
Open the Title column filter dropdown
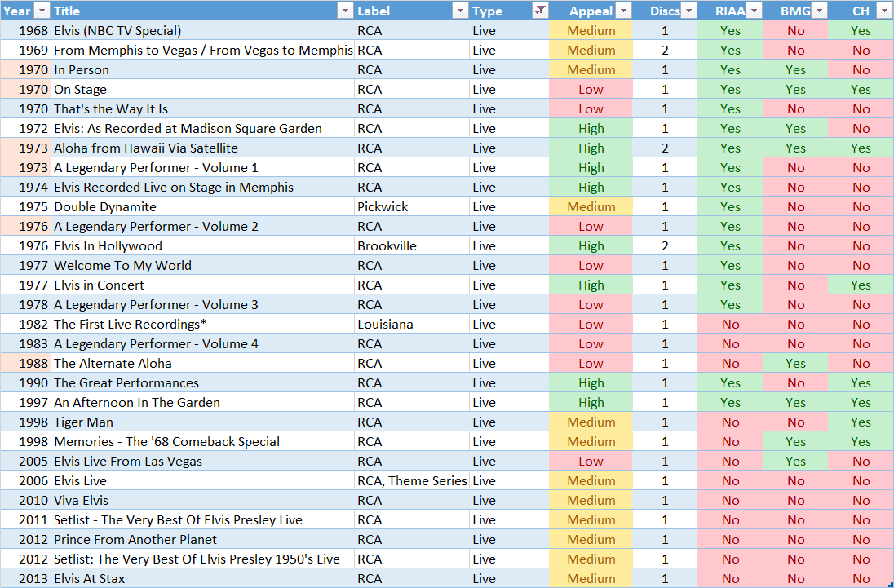pyautogui.click(x=345, y=11)
